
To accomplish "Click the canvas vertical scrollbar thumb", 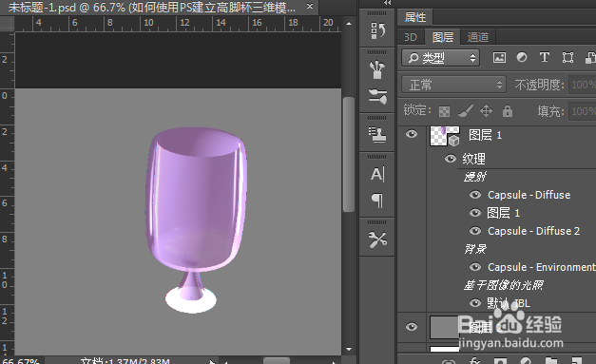I will (x=349, y=154).
